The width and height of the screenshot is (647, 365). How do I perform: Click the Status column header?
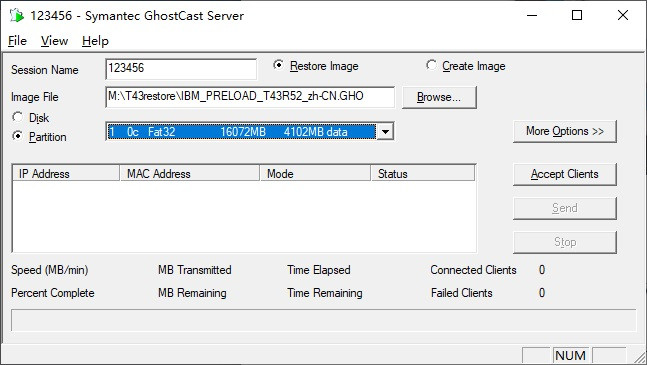point(423,174)
